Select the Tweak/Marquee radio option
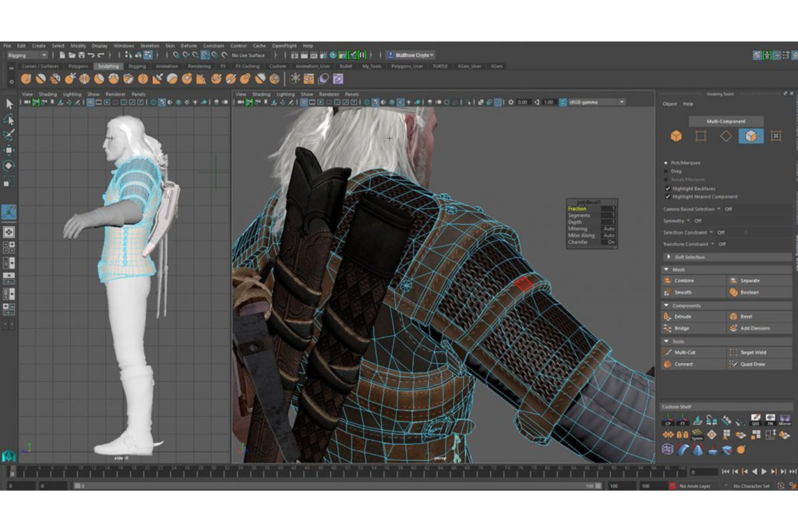Image resolution: width=798 pixels, height=532 pixels. click(666, 179)
